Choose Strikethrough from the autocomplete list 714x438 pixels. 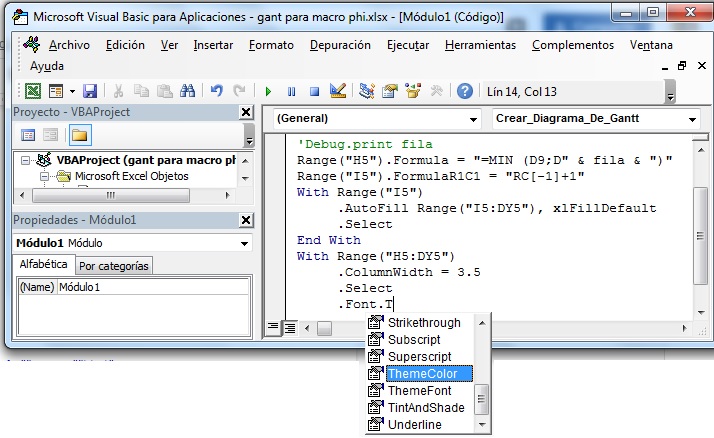[x=419, y=323]
